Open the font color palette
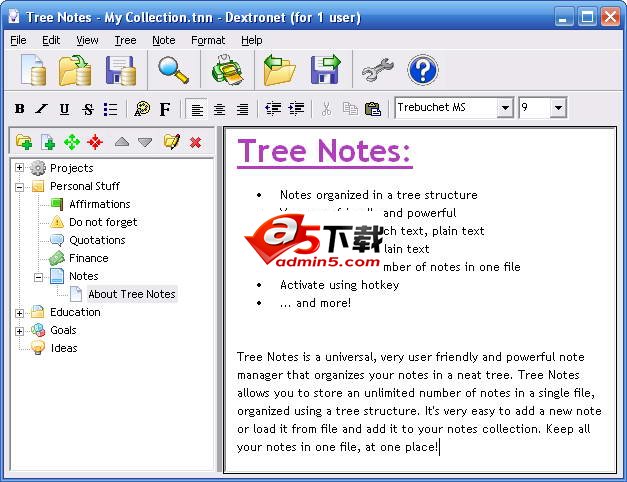The height and width of the screenshot is (482, 627). point(142,108)
